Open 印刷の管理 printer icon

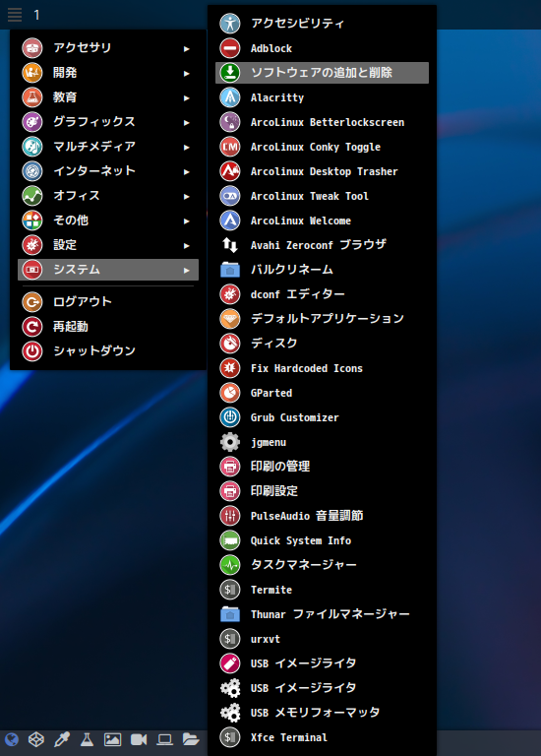point(230,467)
